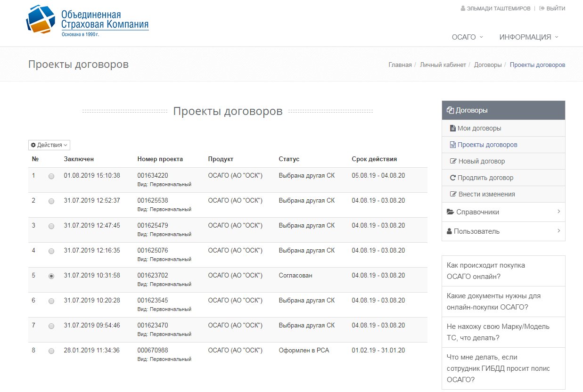Viewport: 583px width, 392px height.
Task: Select radio button for project 001623545
Action: [x=51, y=301]
